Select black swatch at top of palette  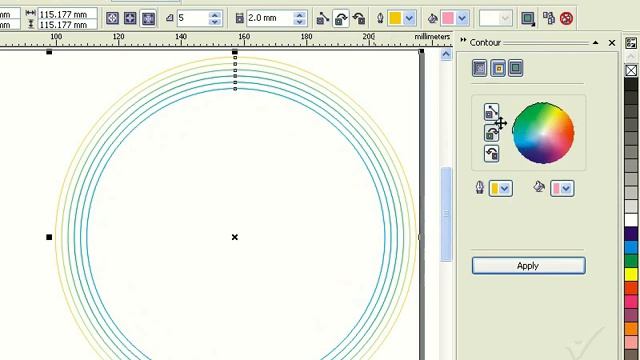[631, 84]
